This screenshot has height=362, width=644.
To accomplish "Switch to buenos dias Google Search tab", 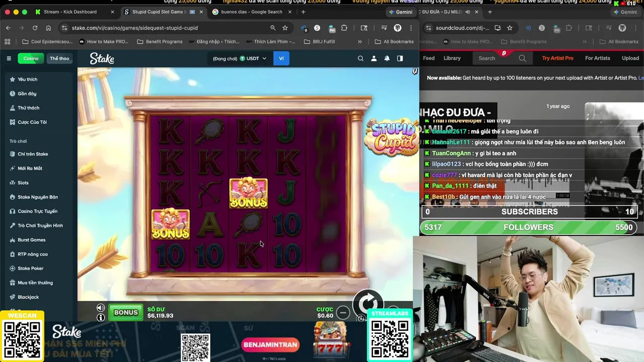I will 252,12.
